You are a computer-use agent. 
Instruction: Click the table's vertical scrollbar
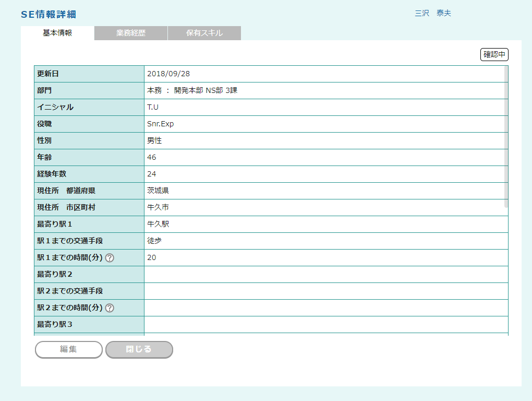point(506,137)
